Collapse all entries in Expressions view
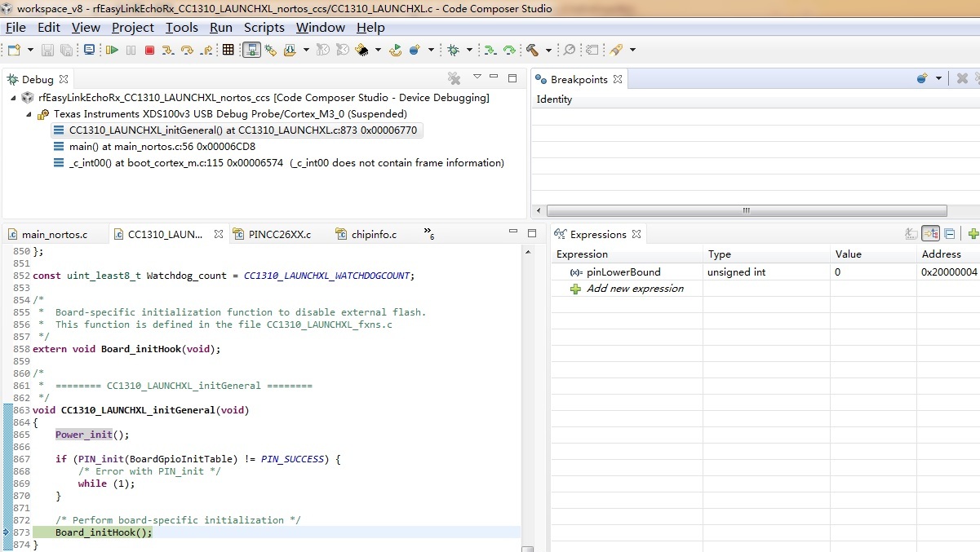980x552 pixels. [950, 234]
